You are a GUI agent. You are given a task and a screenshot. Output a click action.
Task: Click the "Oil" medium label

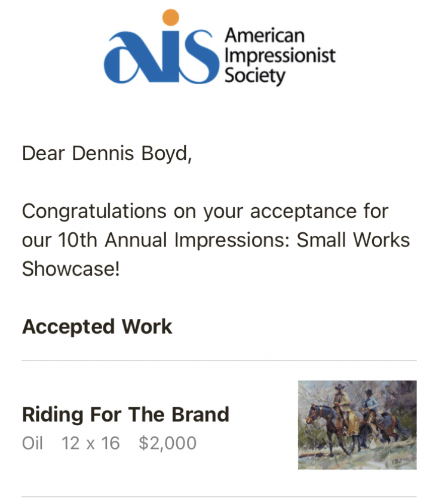pyautogui.click(x=32, y=444)
